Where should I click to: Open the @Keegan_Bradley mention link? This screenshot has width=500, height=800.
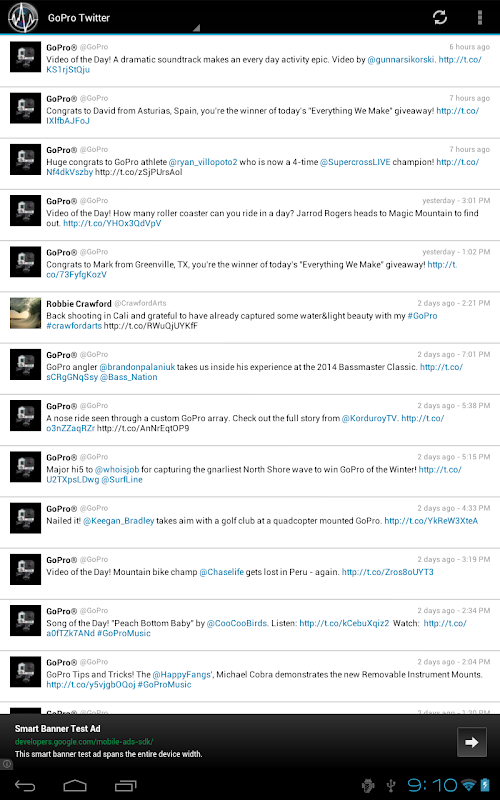(118, 521)
